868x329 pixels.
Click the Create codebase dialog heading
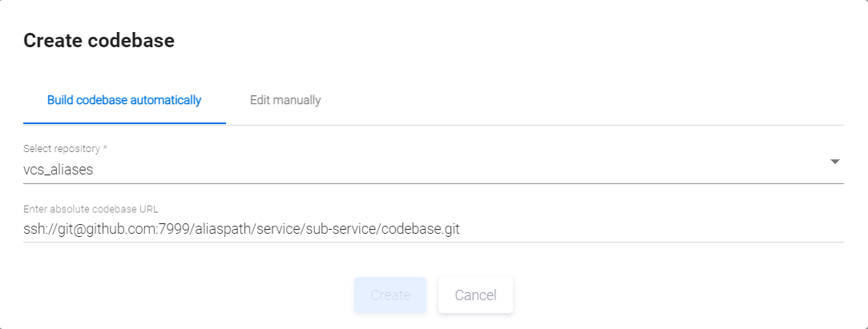click(x=99, y=41)
